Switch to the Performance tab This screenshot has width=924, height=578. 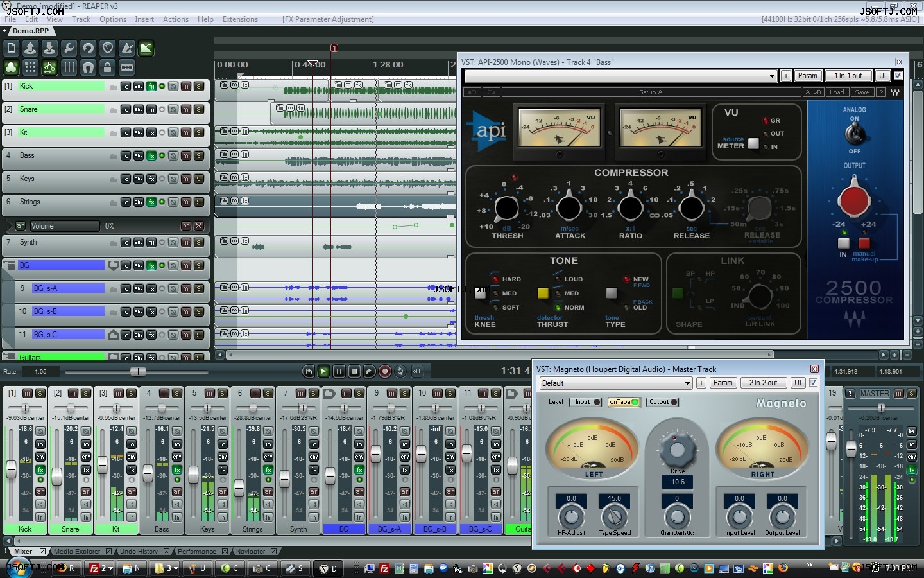click(x=198, y=551)
